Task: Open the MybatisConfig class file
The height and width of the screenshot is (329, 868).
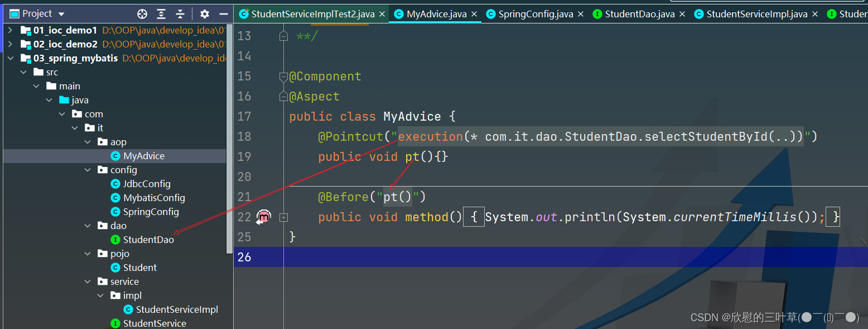Action: [x=153, y=198]
